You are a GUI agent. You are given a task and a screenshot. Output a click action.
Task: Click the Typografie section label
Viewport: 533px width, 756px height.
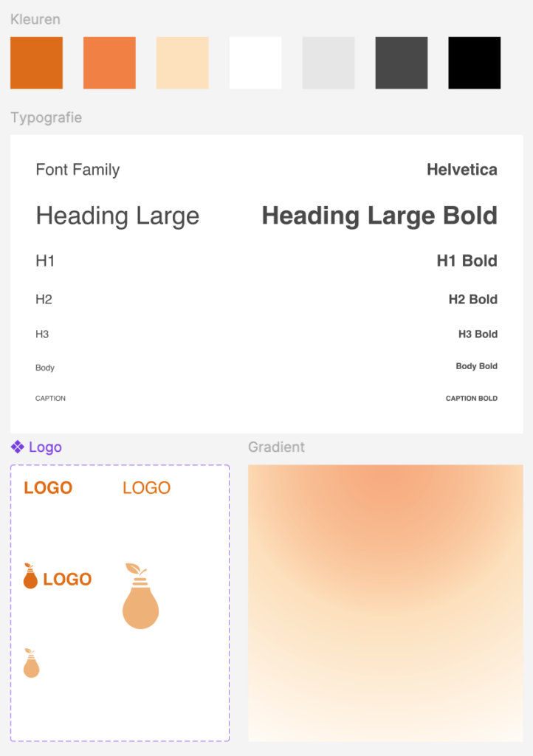[47, 117]
